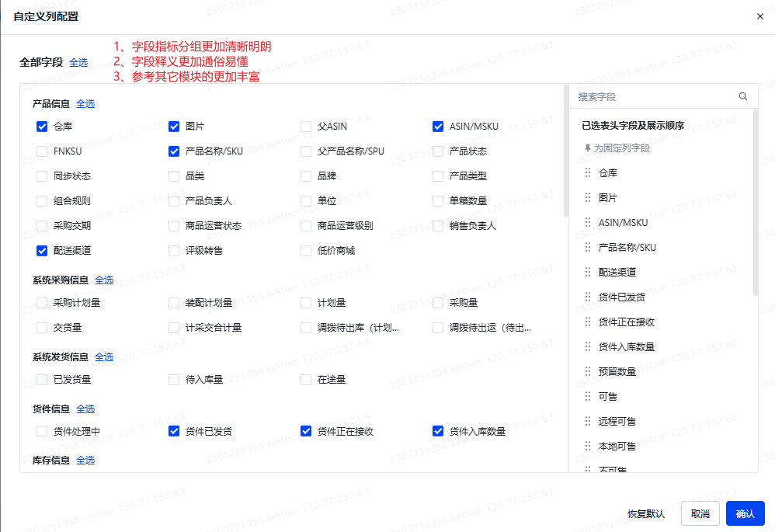Tick the 产品状态 checkbox
775x532 pixels.
438,151
